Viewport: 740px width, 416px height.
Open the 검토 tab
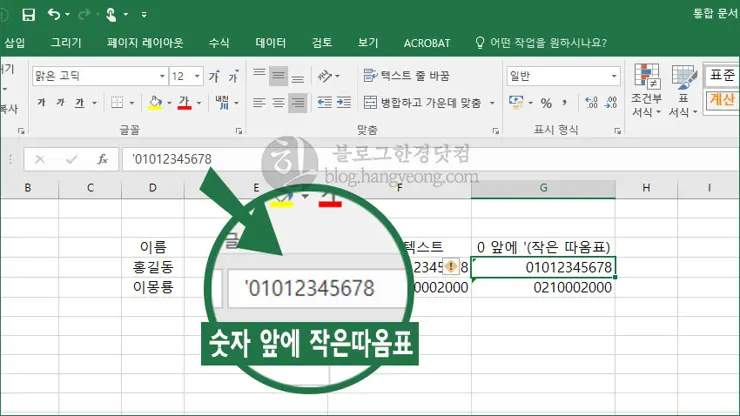[322, 43]
